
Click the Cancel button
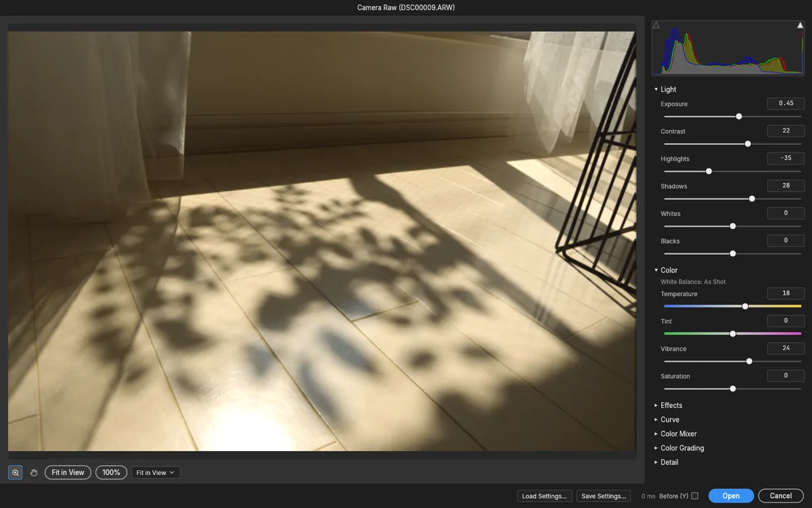(x=781, y=496)
